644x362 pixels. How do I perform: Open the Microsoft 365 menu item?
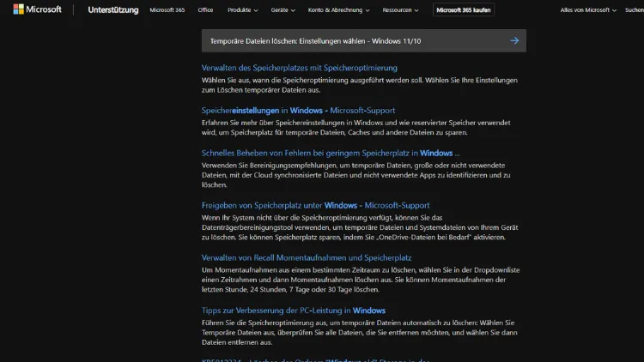point(167,9)
